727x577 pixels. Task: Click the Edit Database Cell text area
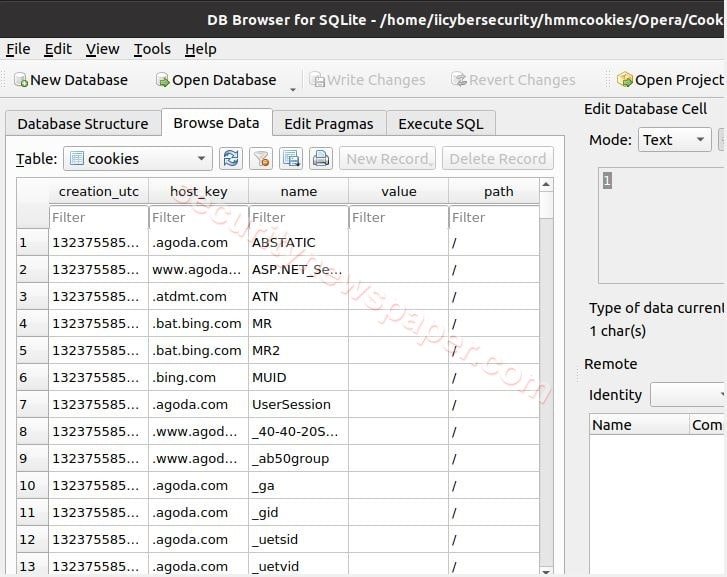663,225
